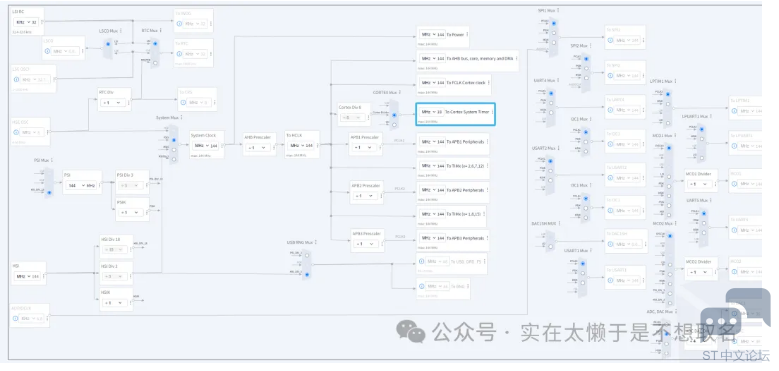Select the second input of LPTIM1 Mux

click(x=669, y=104)
